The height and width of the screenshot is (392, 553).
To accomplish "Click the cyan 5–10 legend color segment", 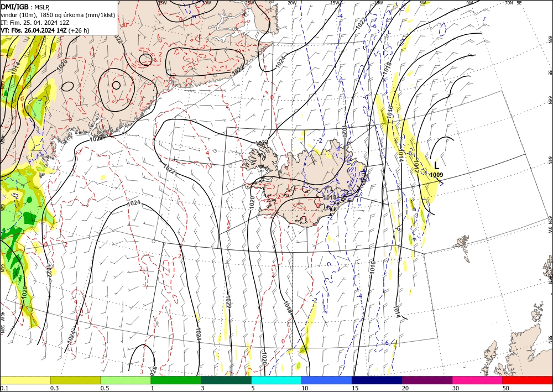I will tap(276, 380).
